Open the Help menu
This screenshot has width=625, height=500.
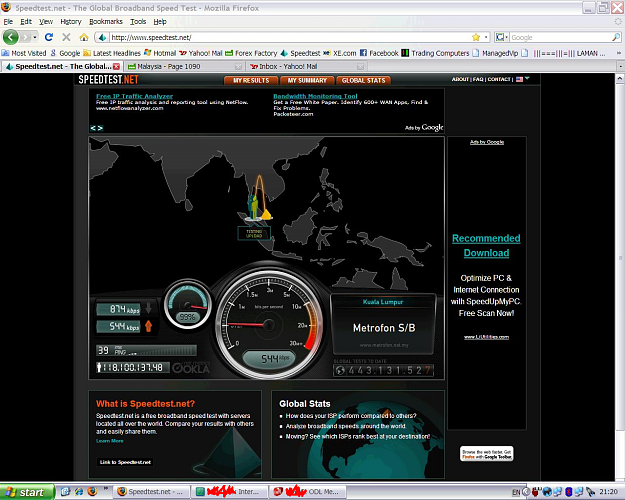[160, 22]
